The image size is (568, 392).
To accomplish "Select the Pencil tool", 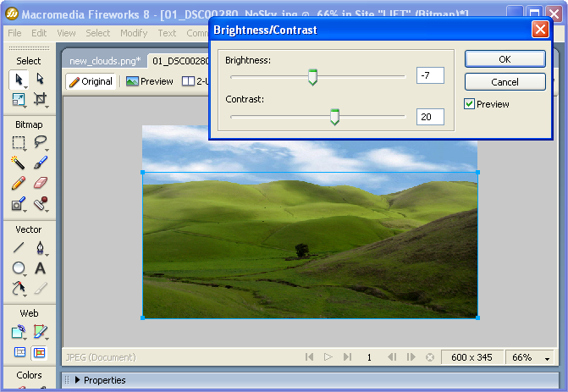I will pyautogui.click(x=19, y=183).
